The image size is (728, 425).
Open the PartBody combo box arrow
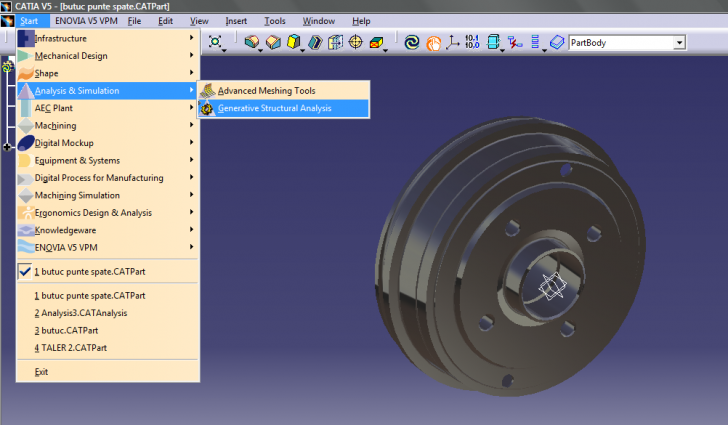[679, 43]
